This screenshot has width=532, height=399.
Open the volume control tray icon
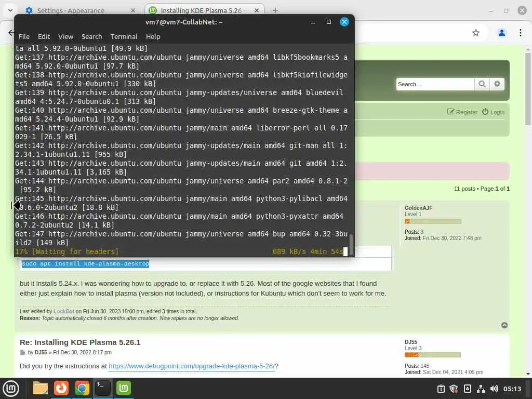tap(494, 389)
